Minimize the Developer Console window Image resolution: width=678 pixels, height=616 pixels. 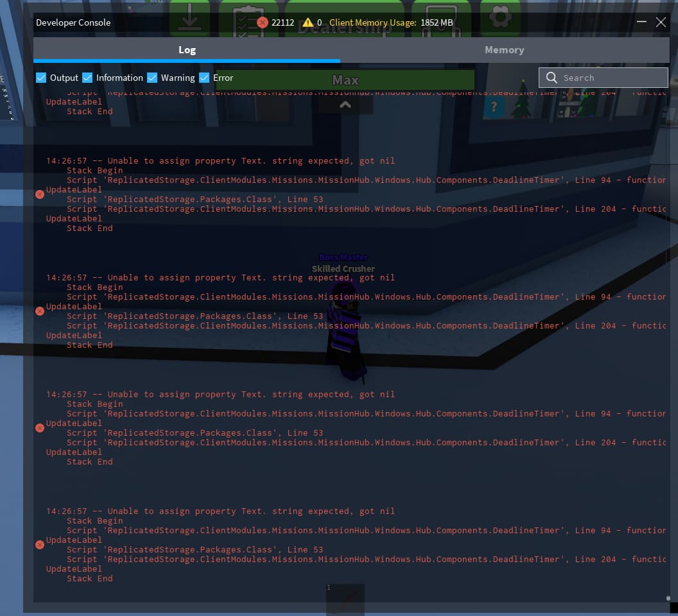(x=641, y=22)
